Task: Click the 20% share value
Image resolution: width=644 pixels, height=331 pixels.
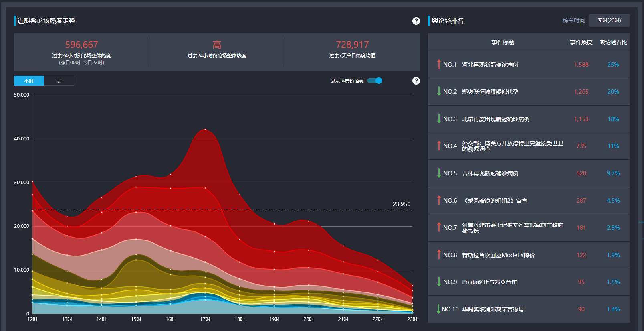Action: pyautogui.click(x=613, y=92)
